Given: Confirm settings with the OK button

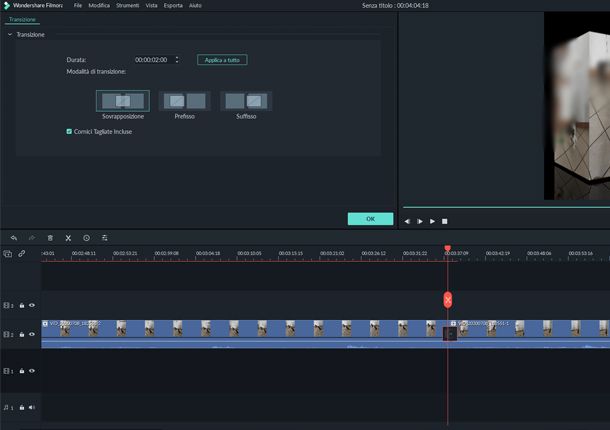Looking at the screenshot, I should (370, 219).
